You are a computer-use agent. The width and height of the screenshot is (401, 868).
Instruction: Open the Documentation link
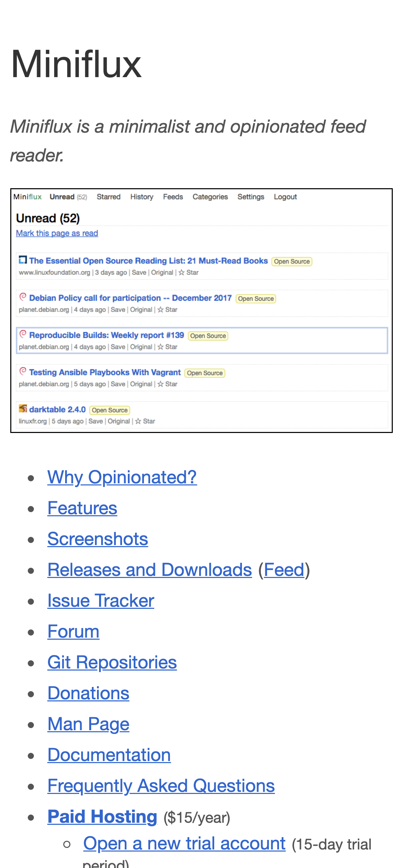109,755
